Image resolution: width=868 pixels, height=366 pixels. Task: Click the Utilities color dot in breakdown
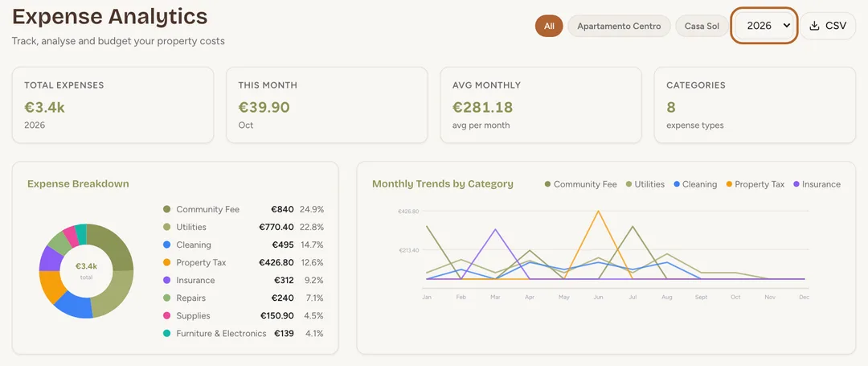click(x=166, y=227)
